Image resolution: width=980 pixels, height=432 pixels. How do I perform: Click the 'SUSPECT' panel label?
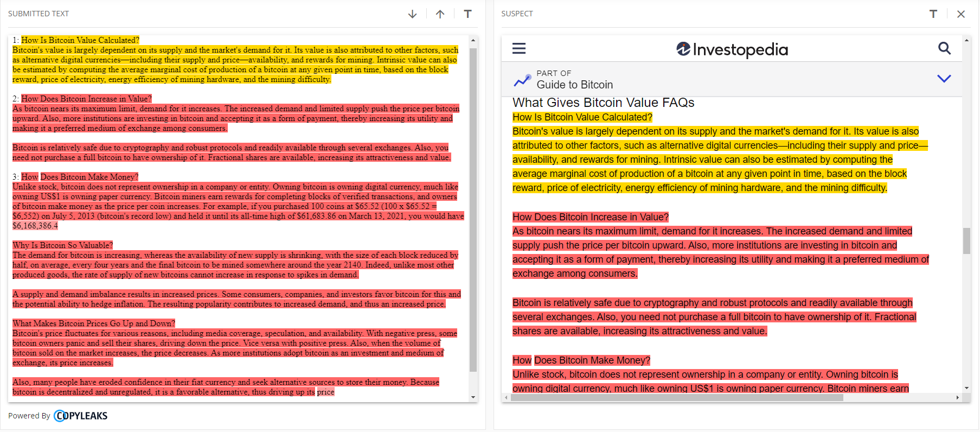517,14
